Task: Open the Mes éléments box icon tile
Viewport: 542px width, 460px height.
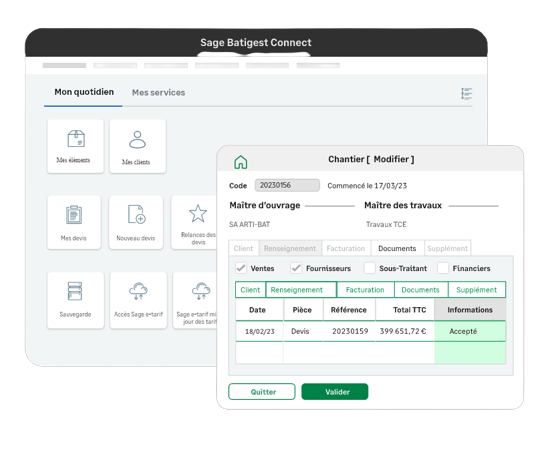Action: pyautogui.click(x=75, y=146)
